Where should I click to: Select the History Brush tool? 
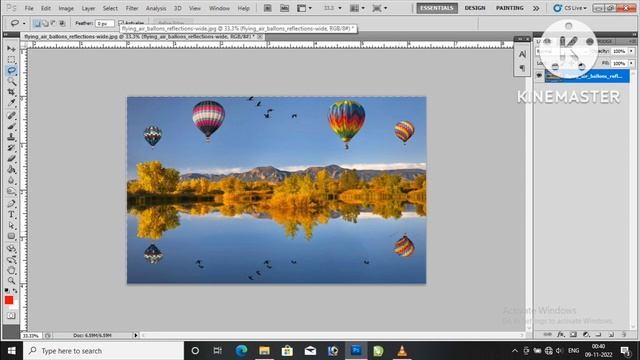[11, 148]
